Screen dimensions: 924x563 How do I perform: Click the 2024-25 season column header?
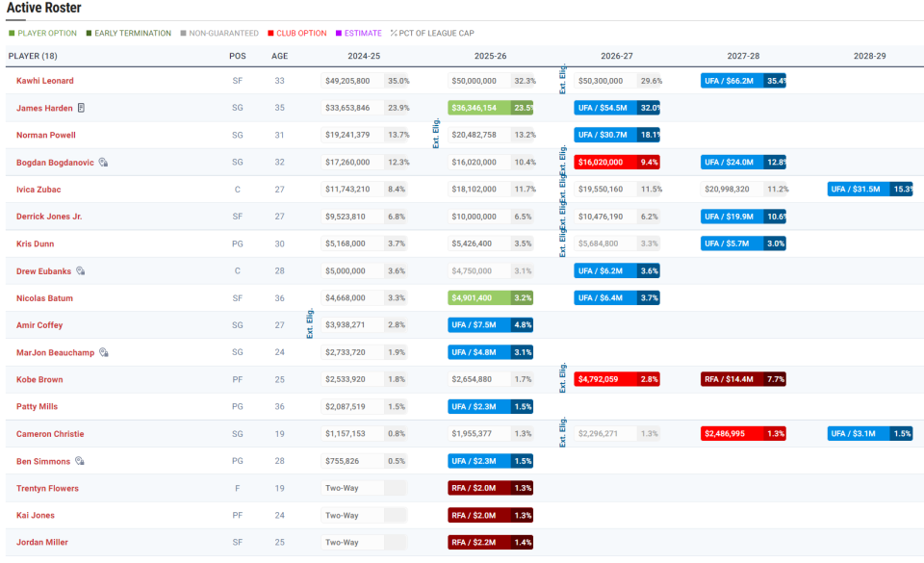point(364,56)
